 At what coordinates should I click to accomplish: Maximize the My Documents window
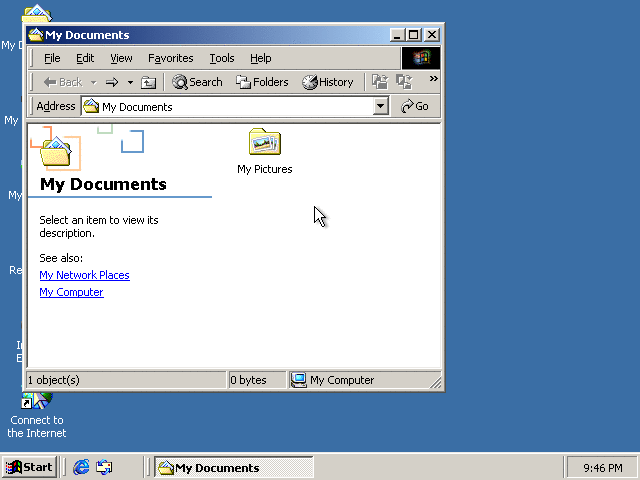point(413,35)
